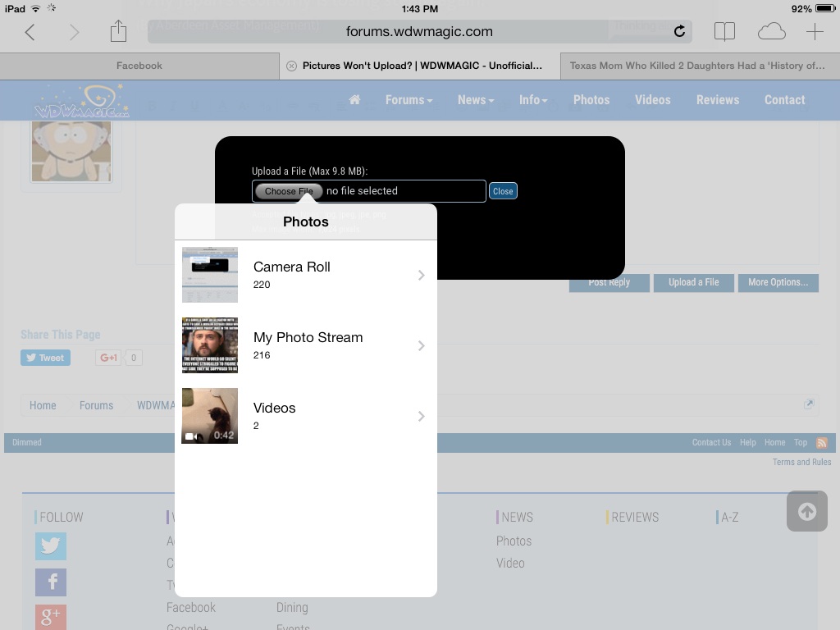Go to WDWMAGIC home house icon
Image resolution: width=840 pixels, height=630 pixels.
point(354,100)
